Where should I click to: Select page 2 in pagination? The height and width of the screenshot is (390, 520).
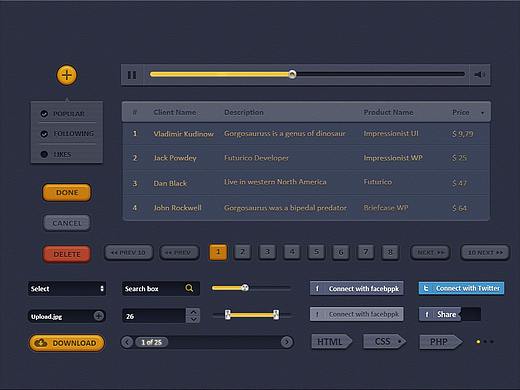click(243, 252)
